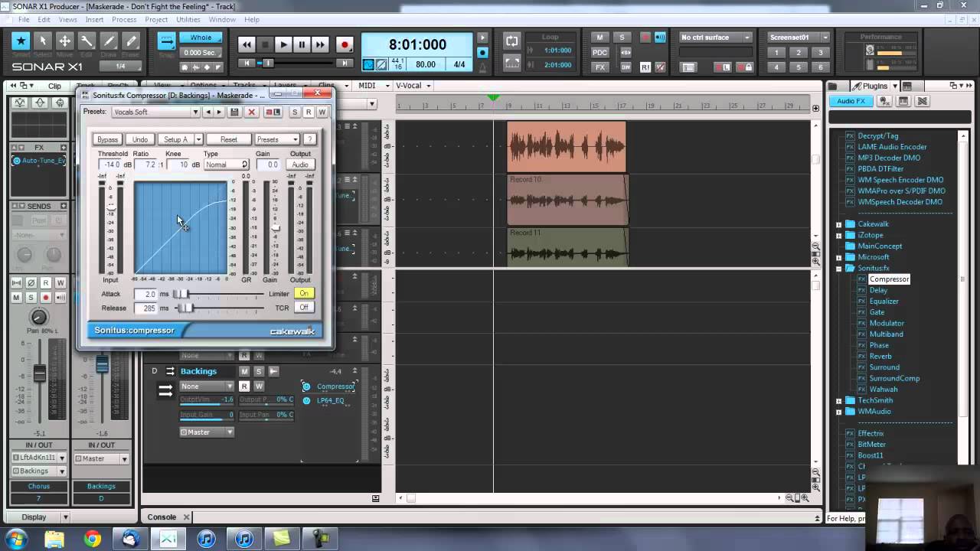980x551 pixels.
Task: Open Google Chrome from the taskbar
Action: [x=92, y=539]
